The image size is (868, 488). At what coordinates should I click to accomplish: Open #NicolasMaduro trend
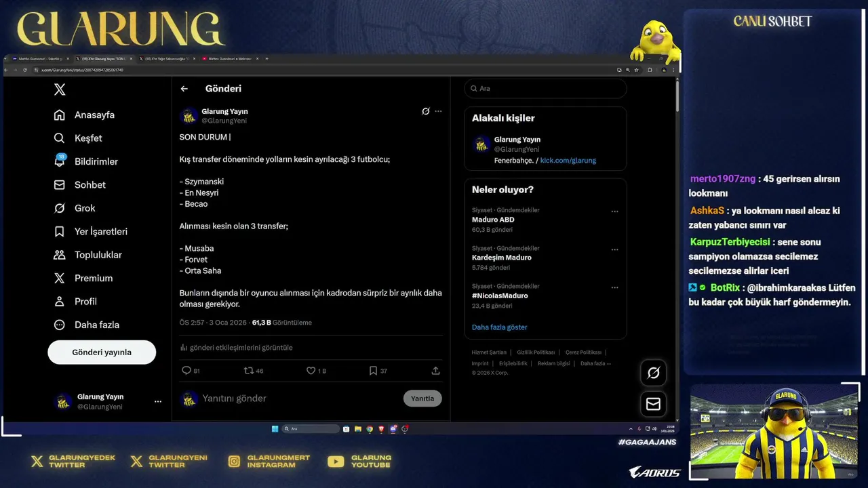[500, 296]
